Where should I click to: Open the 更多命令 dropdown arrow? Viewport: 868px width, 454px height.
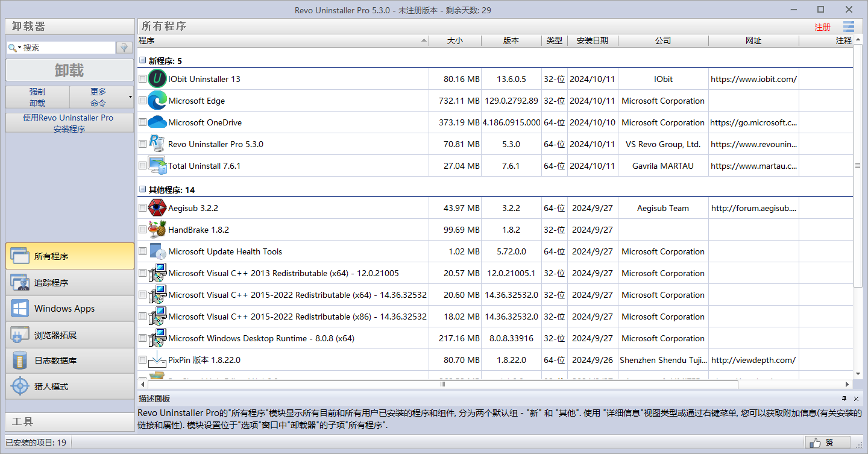click(131, 97)
